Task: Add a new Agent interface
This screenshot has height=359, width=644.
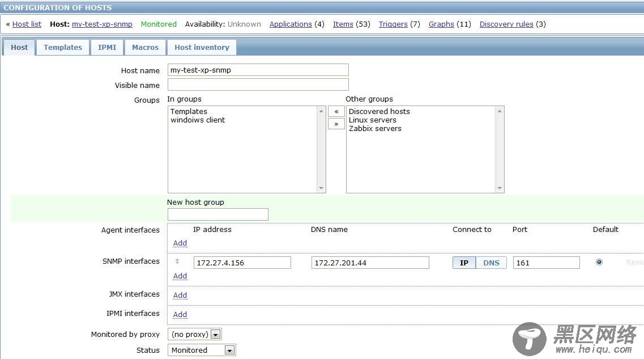Action: point(180,243)
